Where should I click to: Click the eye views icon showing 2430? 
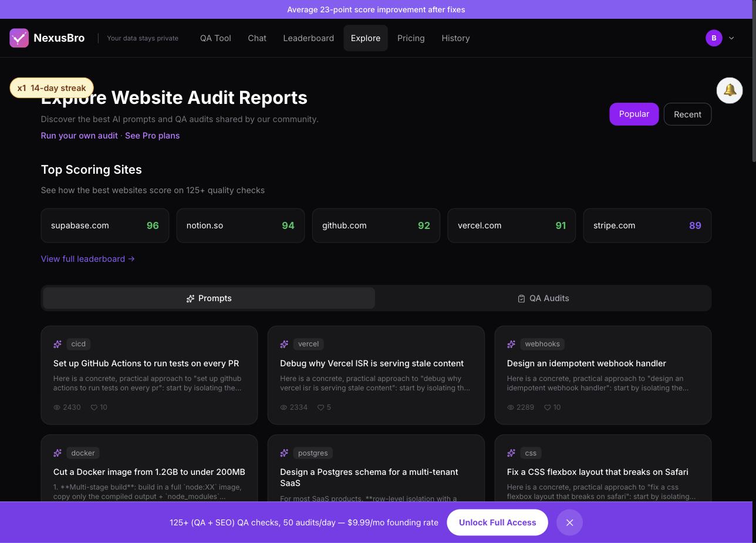coord(57,407)
